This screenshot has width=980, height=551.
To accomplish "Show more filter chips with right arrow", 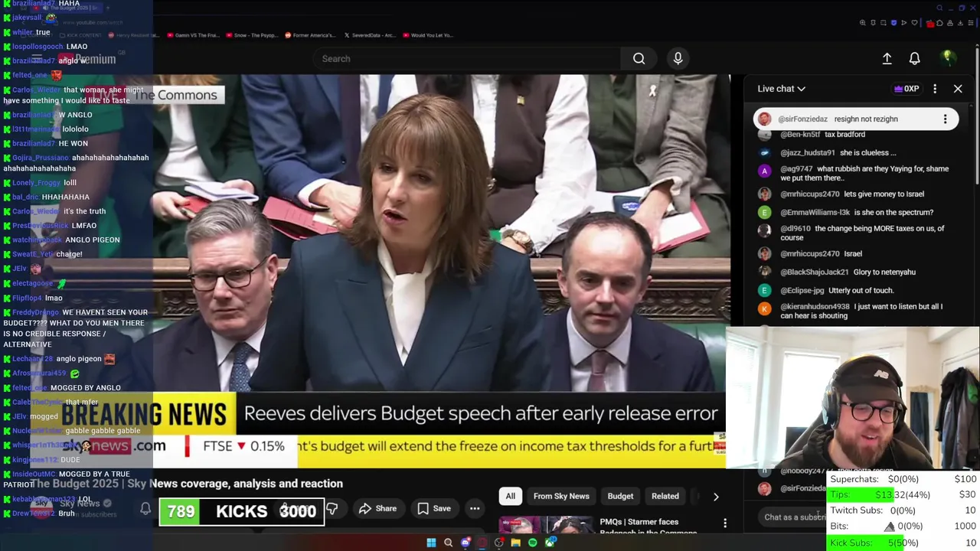I will [716, 497].
